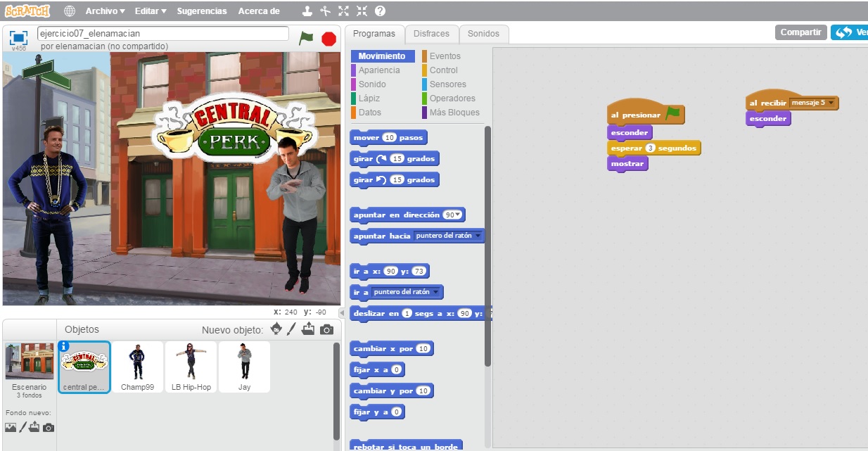Select the duplicate stamp tool
Screen dimensions: 868x451
tap(307, 11)
